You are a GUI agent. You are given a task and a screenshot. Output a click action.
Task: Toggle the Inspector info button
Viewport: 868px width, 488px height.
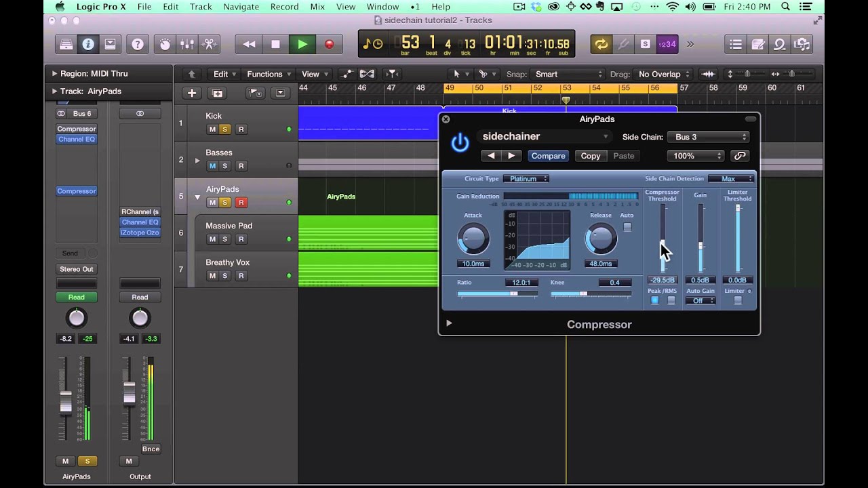pos(87,45)
